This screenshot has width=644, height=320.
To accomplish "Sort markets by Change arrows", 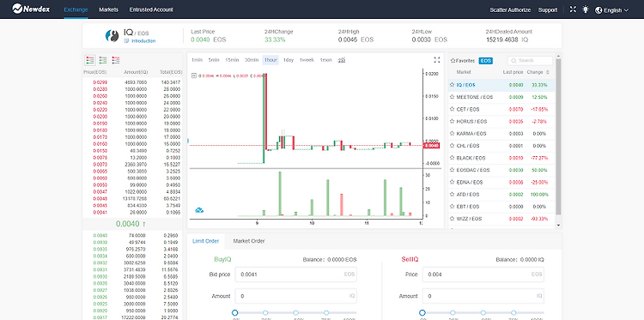I will tap(548, 72).
